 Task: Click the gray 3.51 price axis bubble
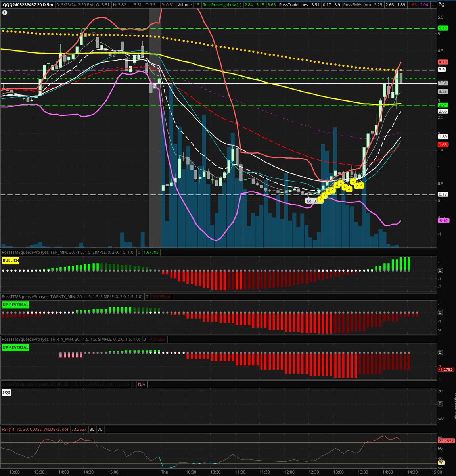[443, 83]
